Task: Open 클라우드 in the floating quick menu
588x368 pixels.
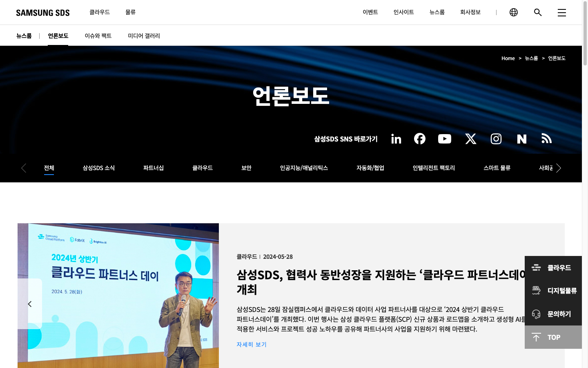Action: 553,268
